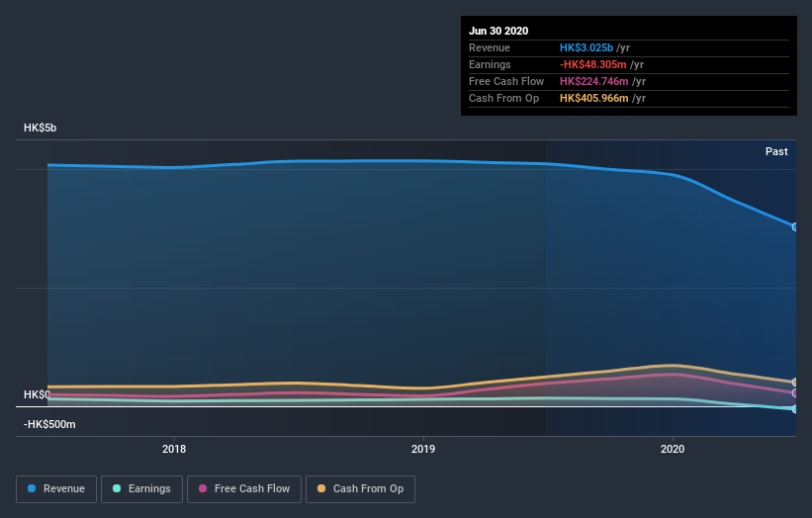The width and height of the screenshot is (812, 518).
Task: Click the 2019 x-axis label
Action: coord(423,449)
